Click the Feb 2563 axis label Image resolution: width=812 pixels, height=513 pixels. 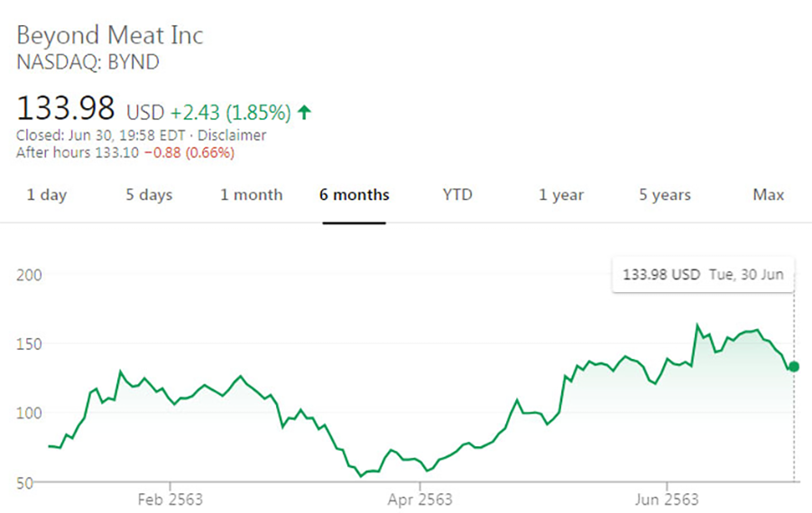[171, 499]
